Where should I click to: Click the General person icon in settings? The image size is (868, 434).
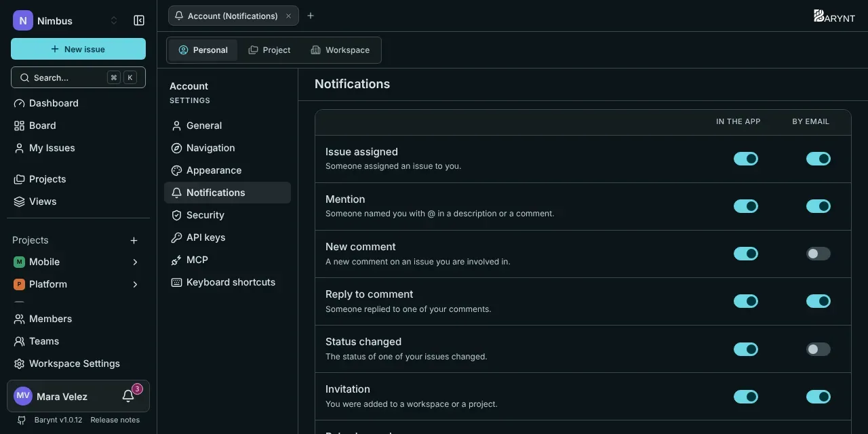coord(176,125)
